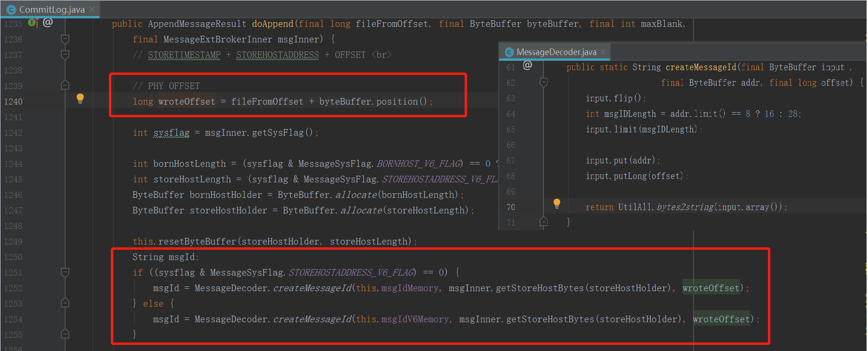This screenshot has height=351, width=868.
Task: Toggle the fold end marker at line 71
Action: (x=543, y=222)
